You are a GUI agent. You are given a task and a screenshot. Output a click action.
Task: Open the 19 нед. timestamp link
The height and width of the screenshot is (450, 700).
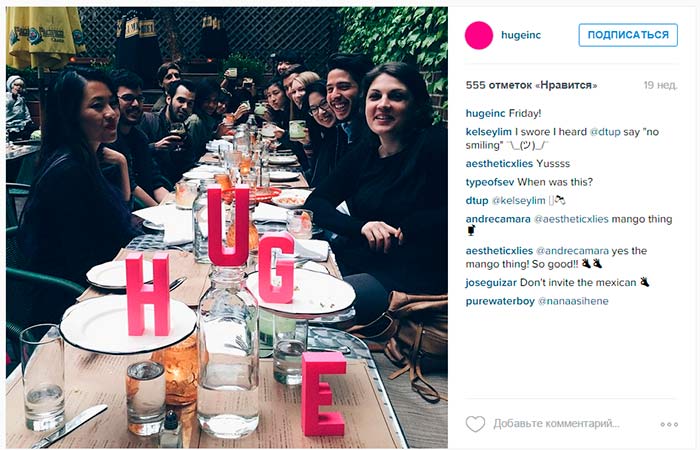660,85
